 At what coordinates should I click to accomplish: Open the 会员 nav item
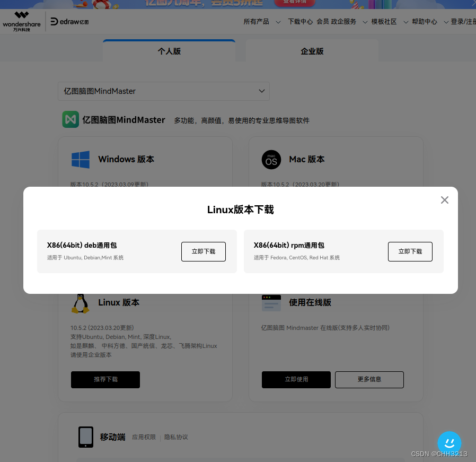322,22
